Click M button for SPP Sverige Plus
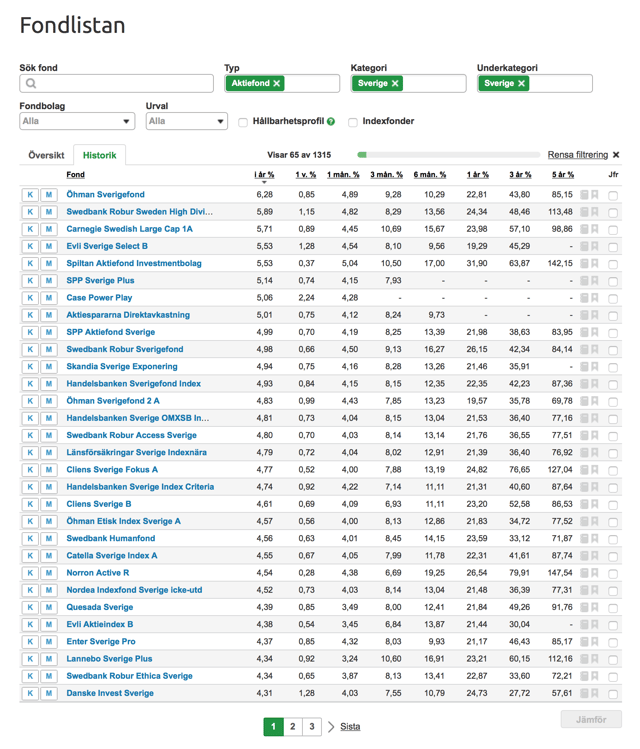 (49, 281)
